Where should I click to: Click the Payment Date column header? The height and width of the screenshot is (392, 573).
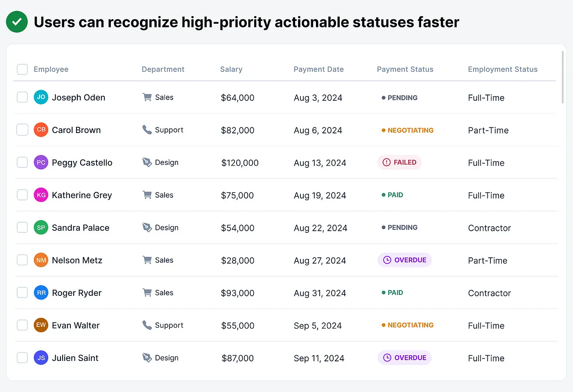pos(318,70)
